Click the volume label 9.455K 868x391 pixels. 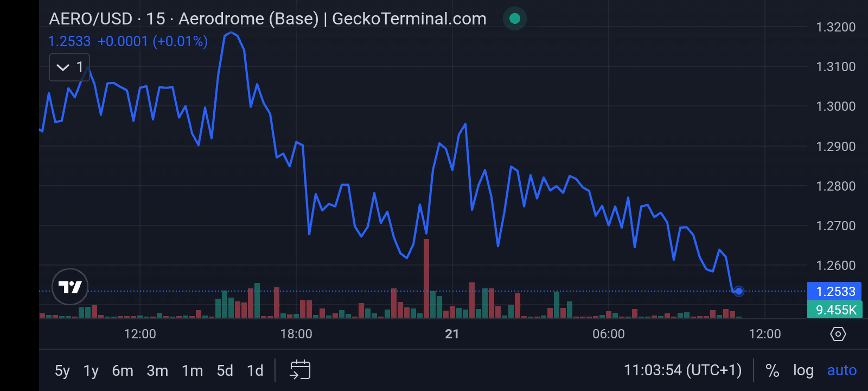click(x=835, y=310)
